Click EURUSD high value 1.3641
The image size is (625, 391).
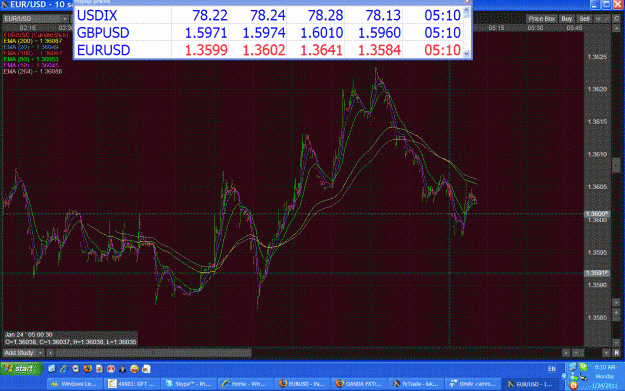tap(321, 50)
